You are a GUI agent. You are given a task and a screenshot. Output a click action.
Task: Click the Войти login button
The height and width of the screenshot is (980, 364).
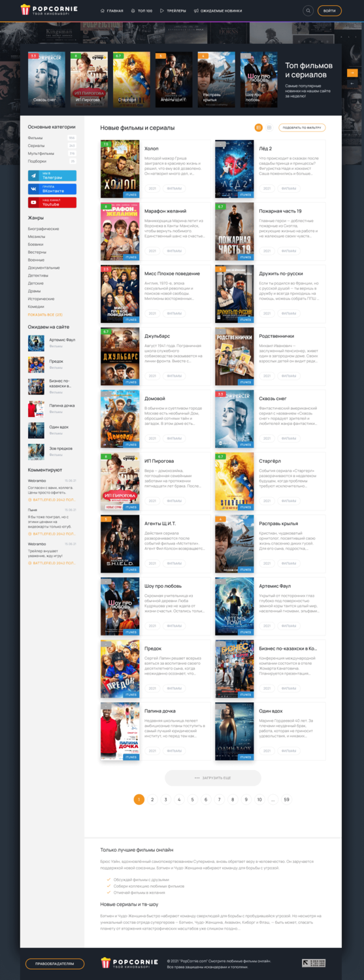329,11
